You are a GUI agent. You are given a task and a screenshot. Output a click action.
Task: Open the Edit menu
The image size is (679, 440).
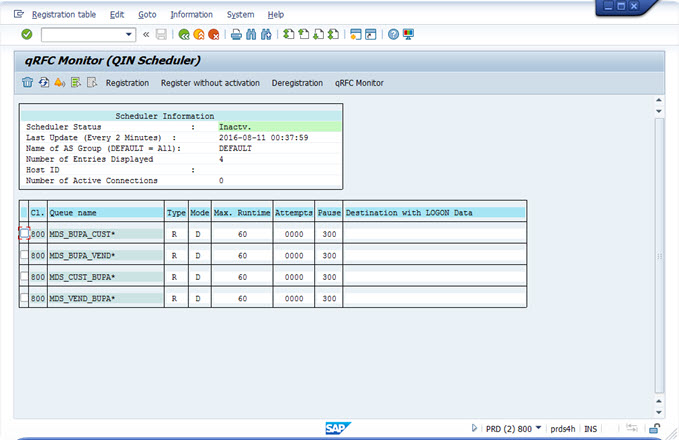coord(117,14)
